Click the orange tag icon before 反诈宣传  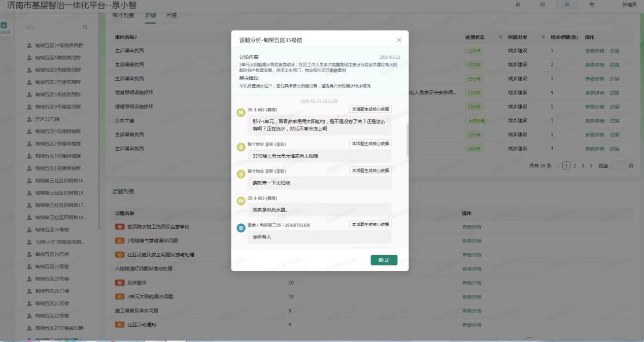click(x=120, y=283)
